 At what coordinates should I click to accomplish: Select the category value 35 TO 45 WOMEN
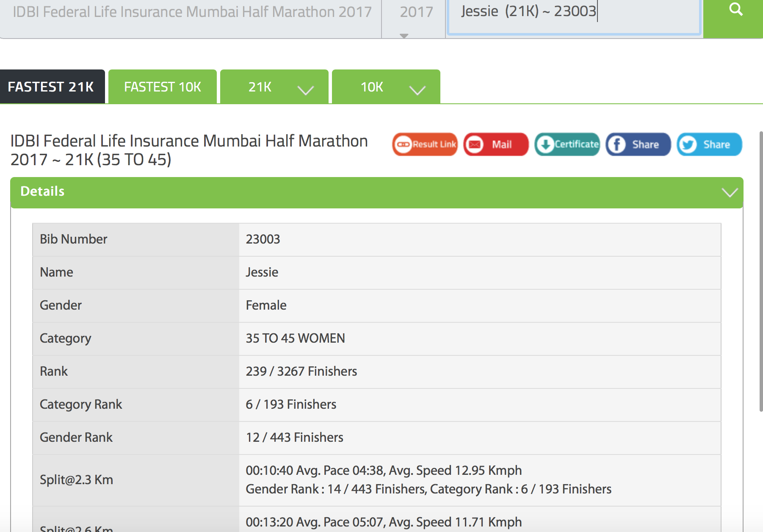[295, 338]
